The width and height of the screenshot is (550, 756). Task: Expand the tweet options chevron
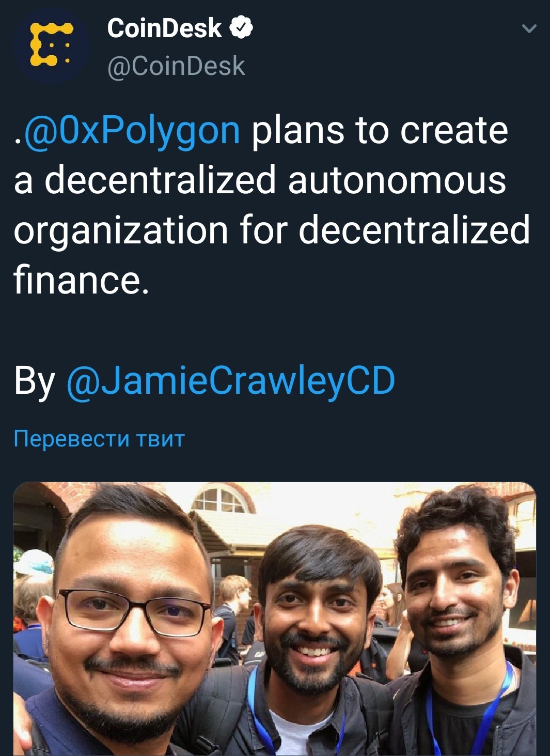(529, 29)
